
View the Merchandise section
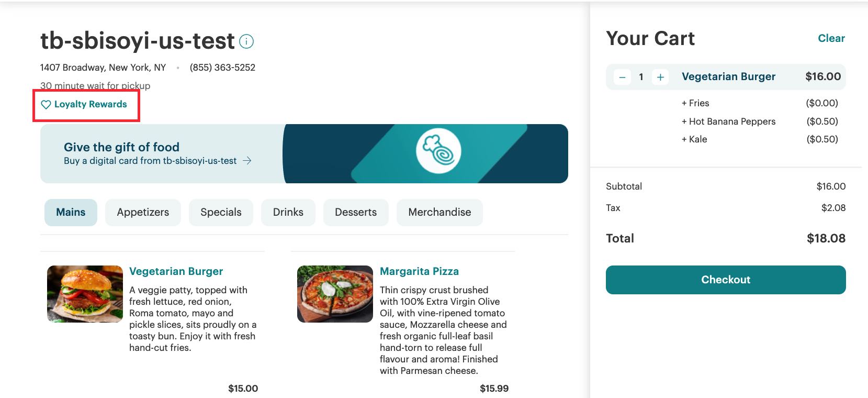[x=439, y=212]
